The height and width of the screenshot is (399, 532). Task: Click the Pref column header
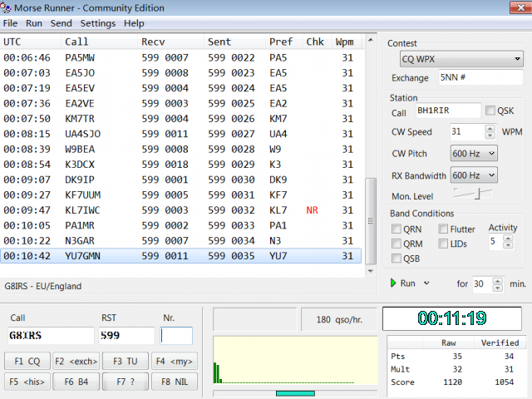(x=284, y=42)
